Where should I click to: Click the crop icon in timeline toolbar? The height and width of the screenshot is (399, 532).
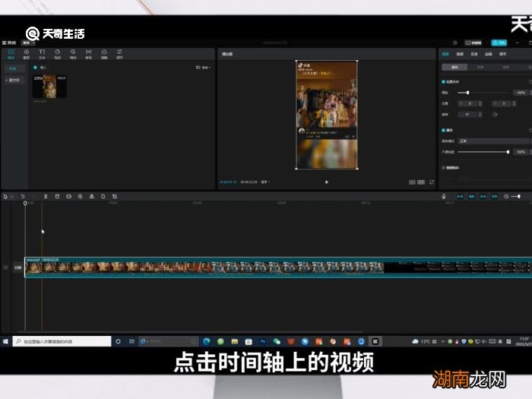(x=115, y=196)
